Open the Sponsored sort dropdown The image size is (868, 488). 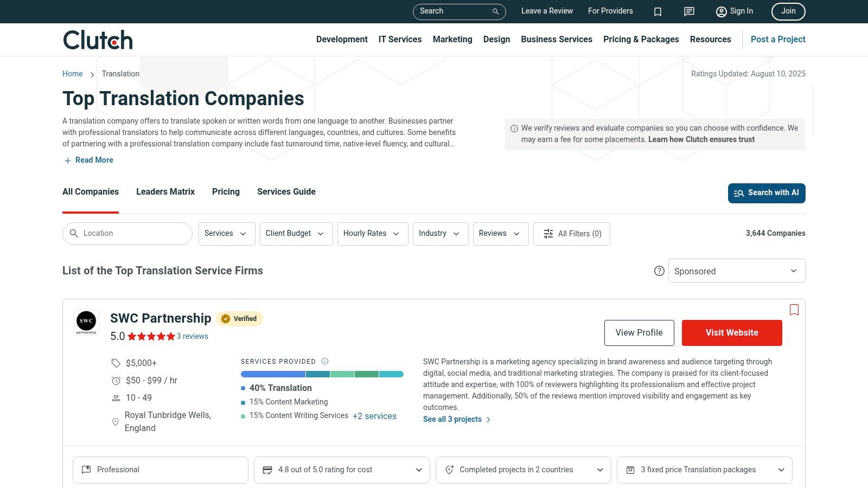737,271
